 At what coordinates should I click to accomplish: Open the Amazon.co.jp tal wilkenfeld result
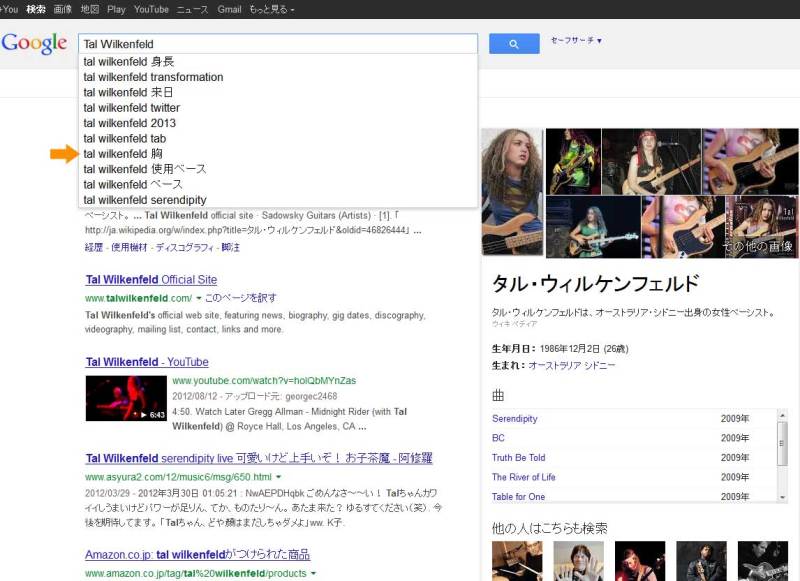(x=197, y=554)
